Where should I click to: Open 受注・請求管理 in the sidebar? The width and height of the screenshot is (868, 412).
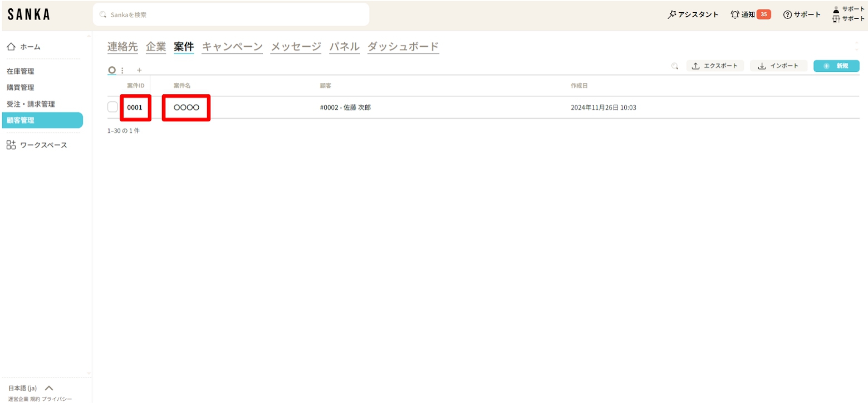(31, 104)
